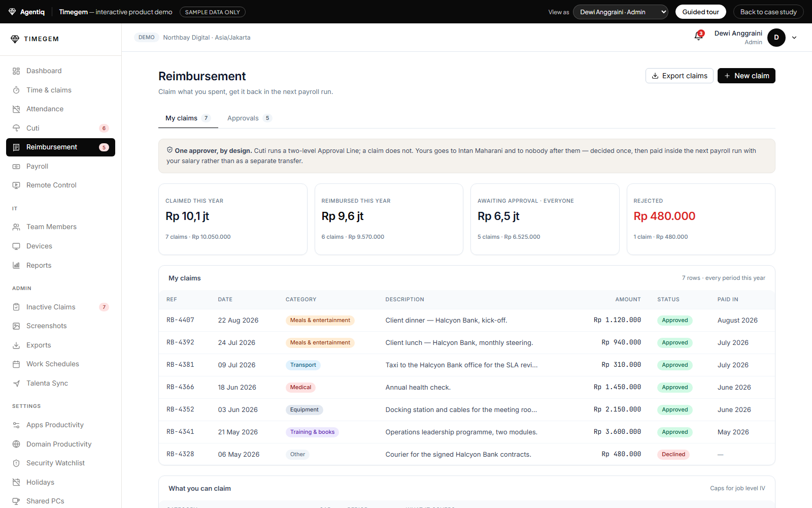Click the Talenta Sync paper-plane icon
This screenshot has height=508, width=812.
[x=16, y=383]
